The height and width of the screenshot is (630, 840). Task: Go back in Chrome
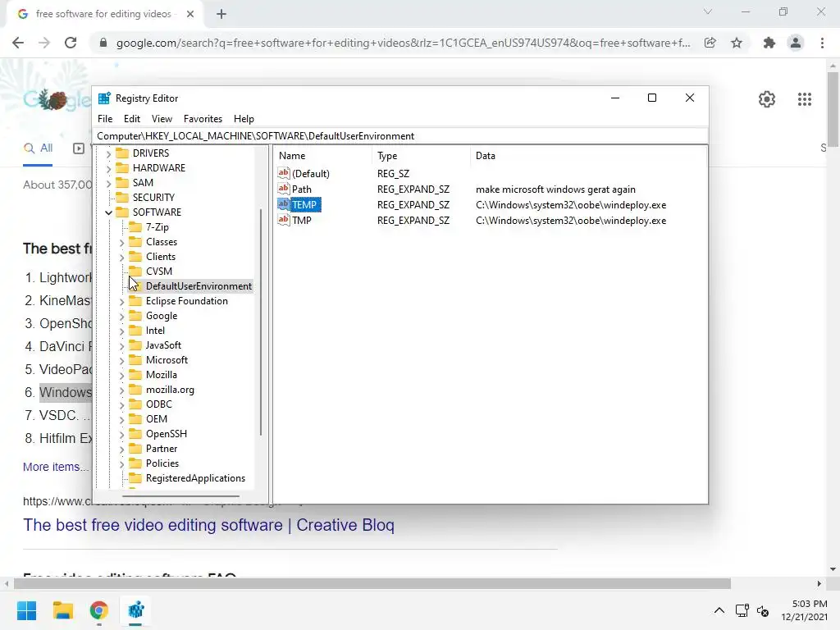[18, 43]
